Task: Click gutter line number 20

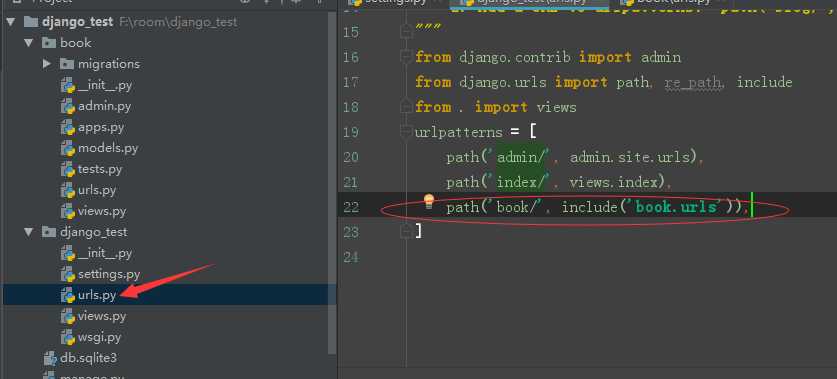Action: tap(351, 157)
